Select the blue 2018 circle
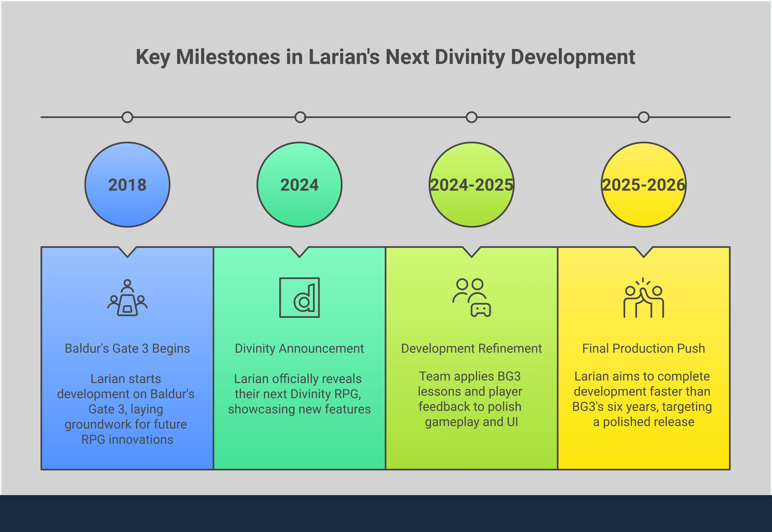Viewport: 772px width, 532px height. (127, 185)
